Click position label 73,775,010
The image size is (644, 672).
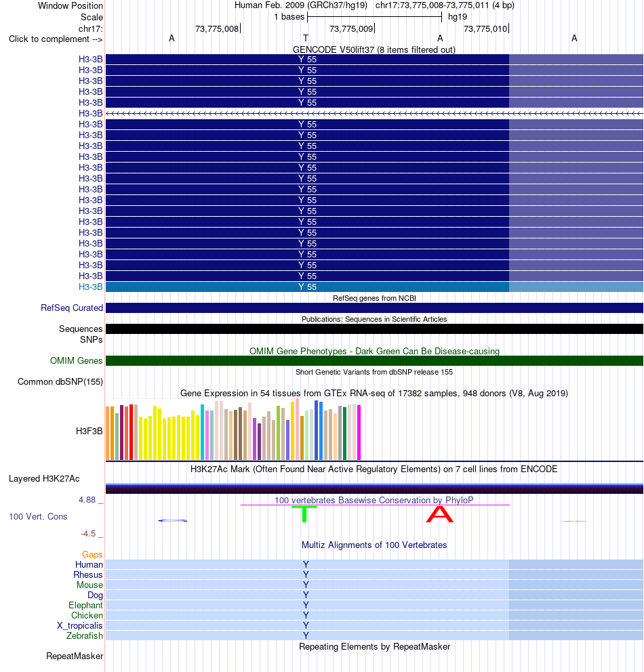pyautogui.click(x=485, y=28)
